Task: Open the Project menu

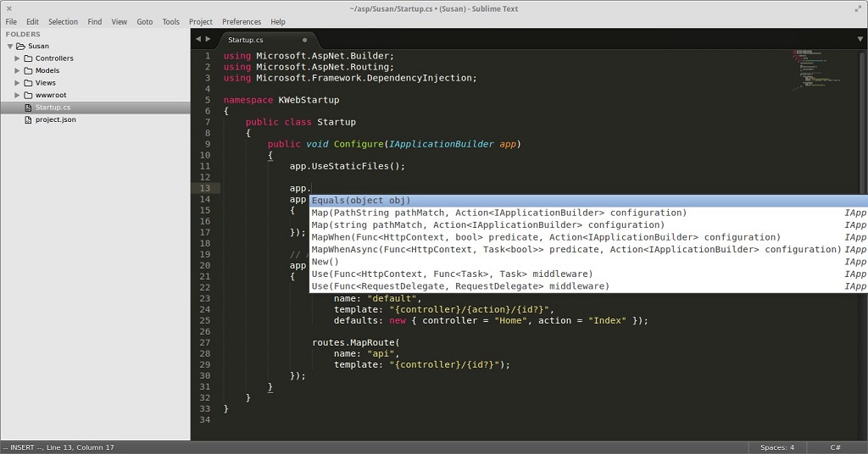Action: (200, 21)
